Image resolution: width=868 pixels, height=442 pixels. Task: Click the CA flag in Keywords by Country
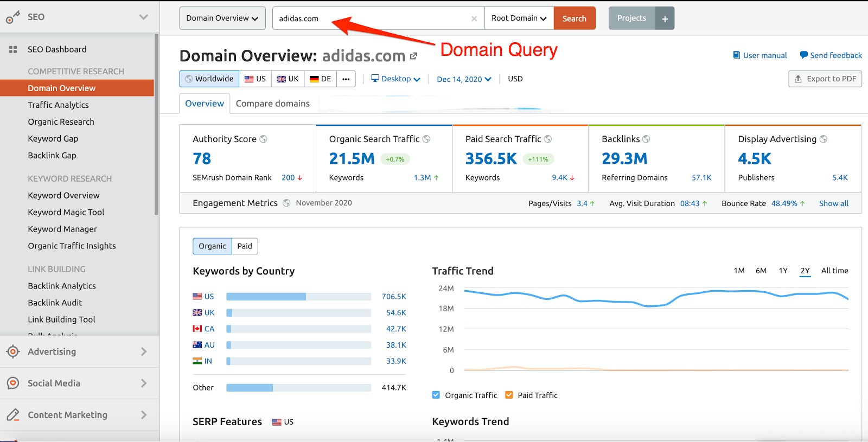[197, 329]
